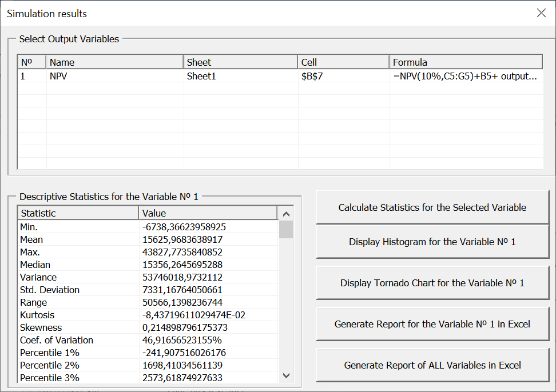This screenshot has width=556, height=392.
Task: Select the Percentile 2% value 1698,41034561139
Action: tap(182, 366)
